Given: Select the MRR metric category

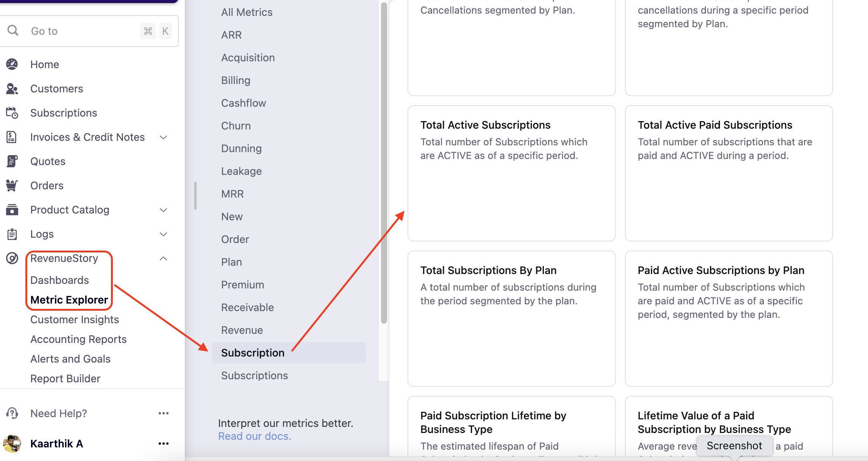Looking at the screenshot, I should (x=233, y=194).
